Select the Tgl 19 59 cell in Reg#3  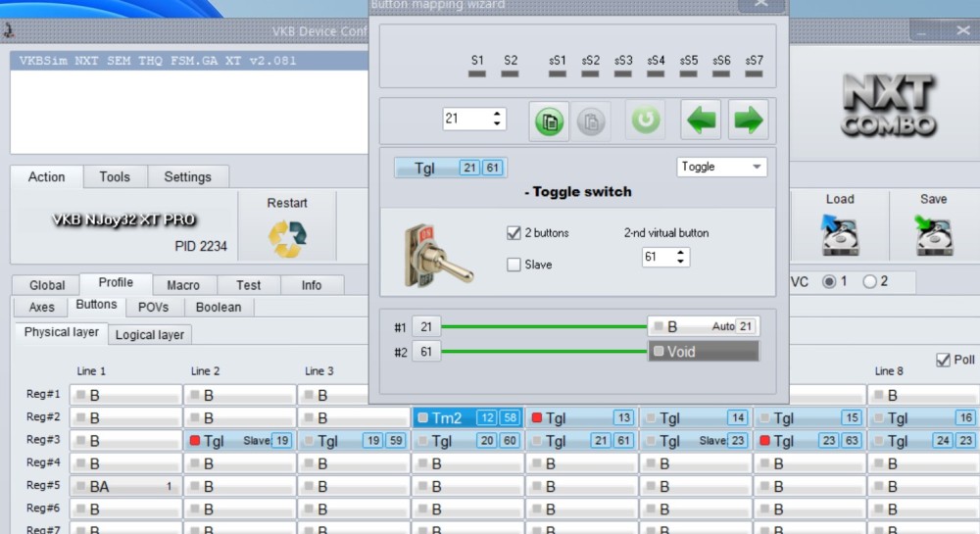click(x=354, y=440)
